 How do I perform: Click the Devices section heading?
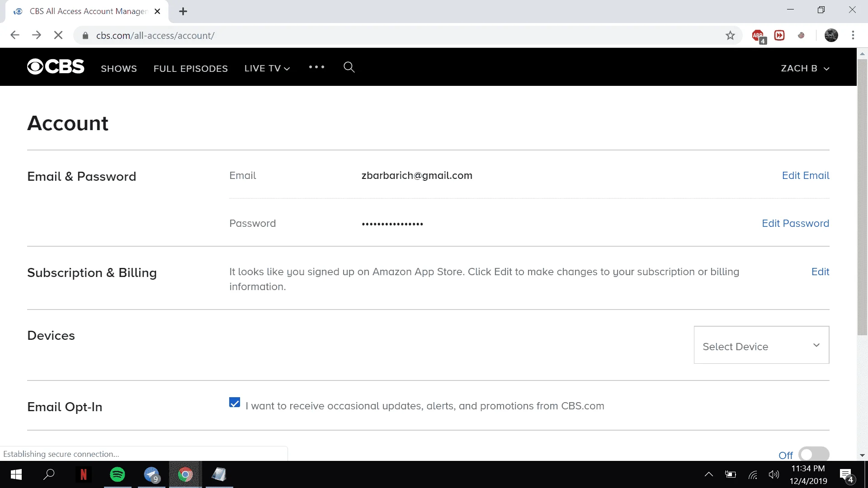pos(51,335)
